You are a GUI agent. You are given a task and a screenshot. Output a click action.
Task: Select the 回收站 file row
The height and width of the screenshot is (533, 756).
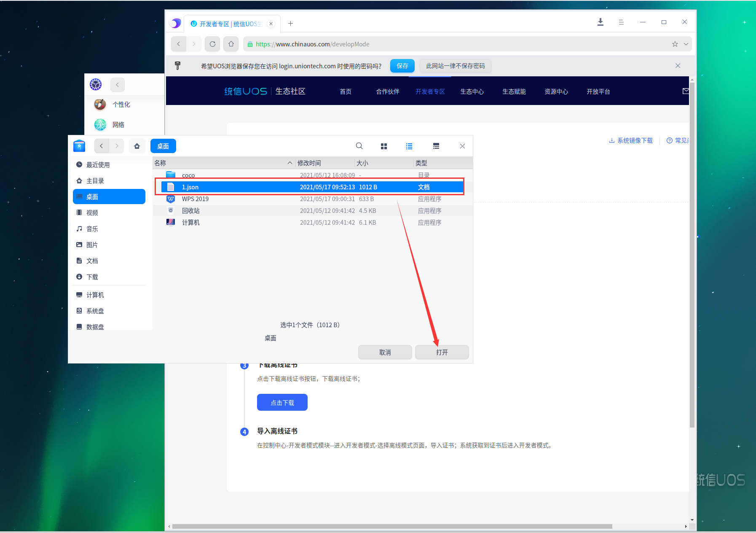(312, 210)
